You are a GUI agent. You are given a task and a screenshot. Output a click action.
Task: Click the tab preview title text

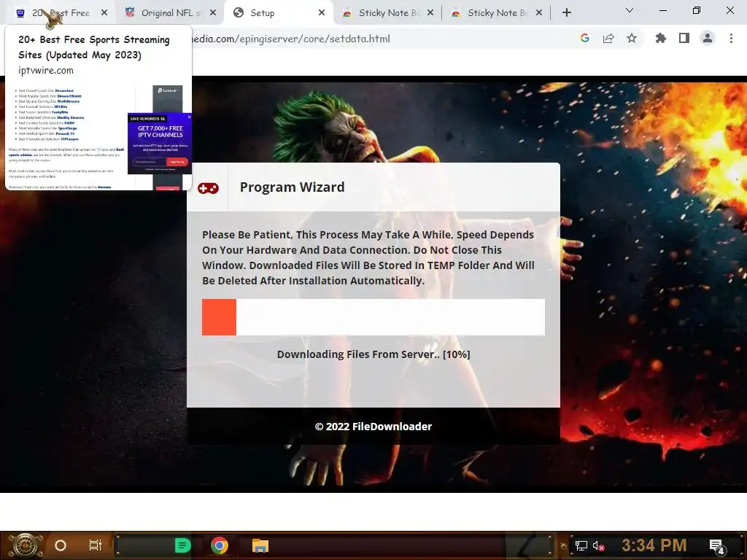coord(94,47)
